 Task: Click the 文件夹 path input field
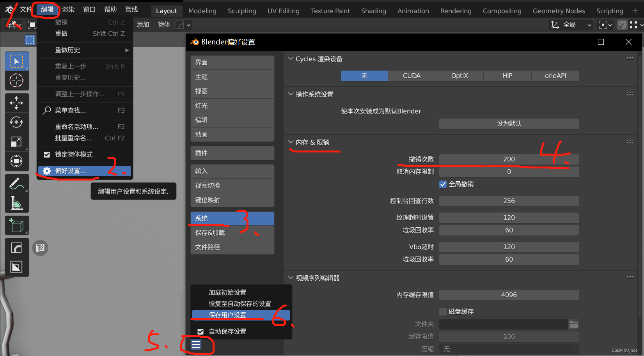[504, 324]
